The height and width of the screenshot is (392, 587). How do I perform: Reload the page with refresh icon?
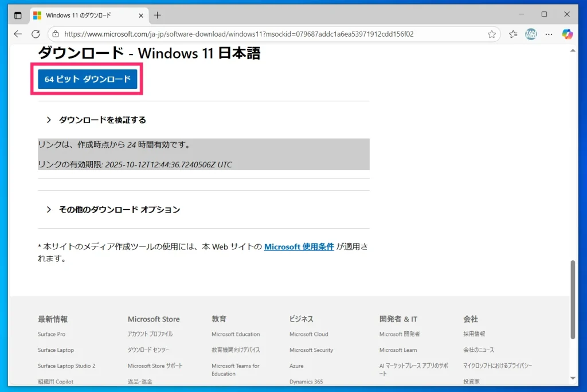[x=36, y=34]
